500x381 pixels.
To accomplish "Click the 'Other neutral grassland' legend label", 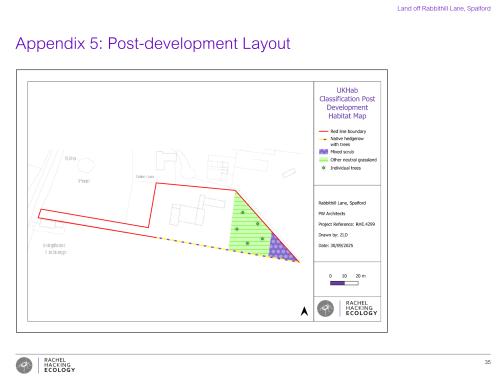I will pos(353,160).
